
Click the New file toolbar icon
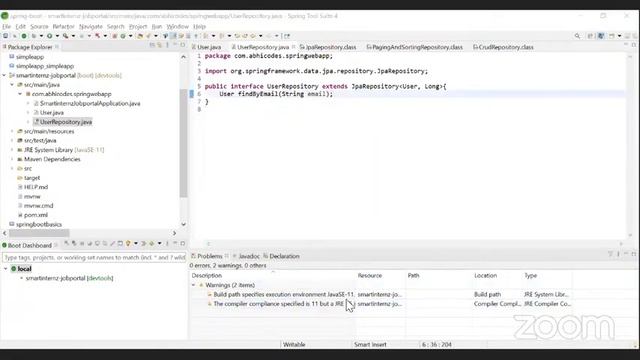pyautogui.click(x=5, y=36)
